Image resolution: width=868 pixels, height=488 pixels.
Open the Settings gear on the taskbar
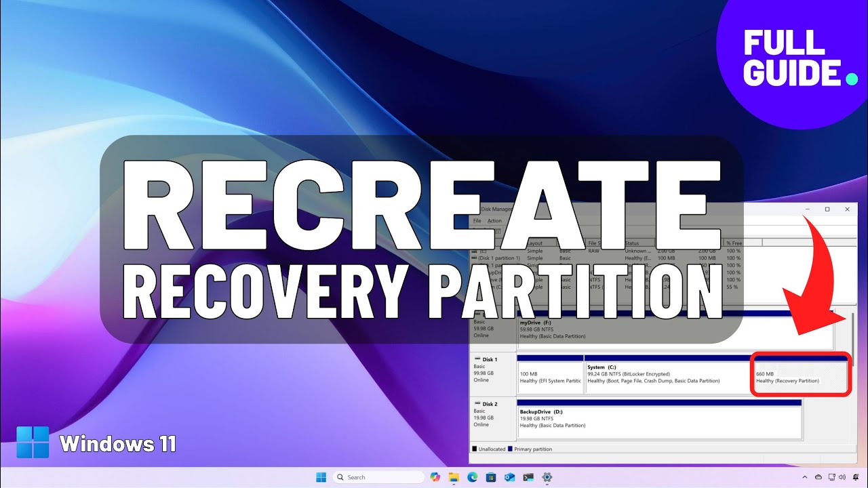[547, 477]
